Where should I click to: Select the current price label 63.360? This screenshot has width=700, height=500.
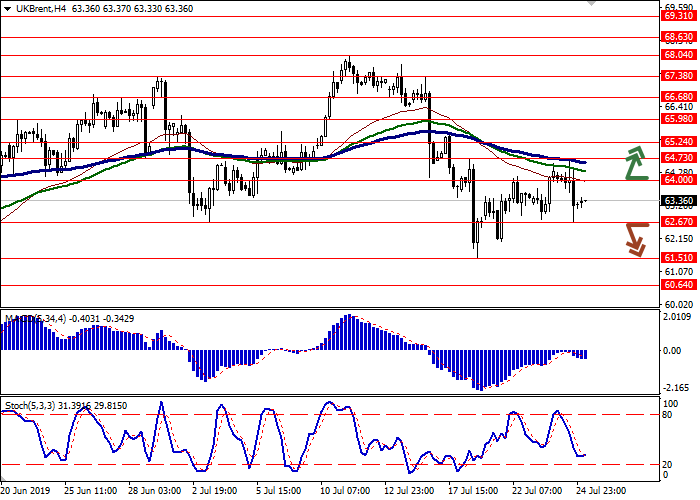(x=678, y=200)
